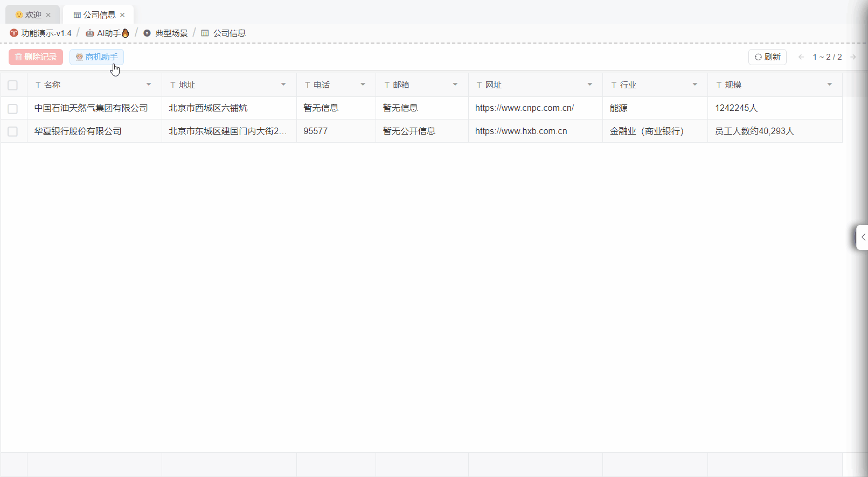
Task: Go to 典型场景 breadcrumb
Action: (x=165, y=33)
